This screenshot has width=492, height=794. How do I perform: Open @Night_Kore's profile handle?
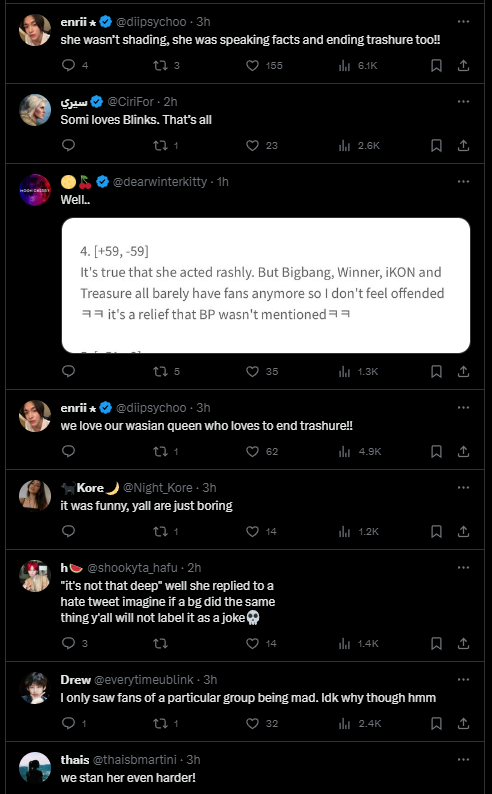[x=158, y=488]
